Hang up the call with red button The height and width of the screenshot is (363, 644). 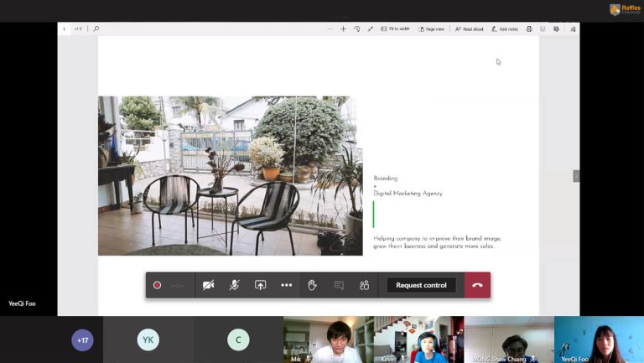pos(477,285)
